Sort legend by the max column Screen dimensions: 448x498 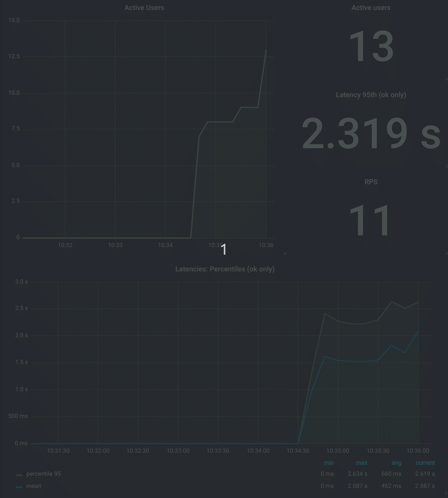point(362,463)
